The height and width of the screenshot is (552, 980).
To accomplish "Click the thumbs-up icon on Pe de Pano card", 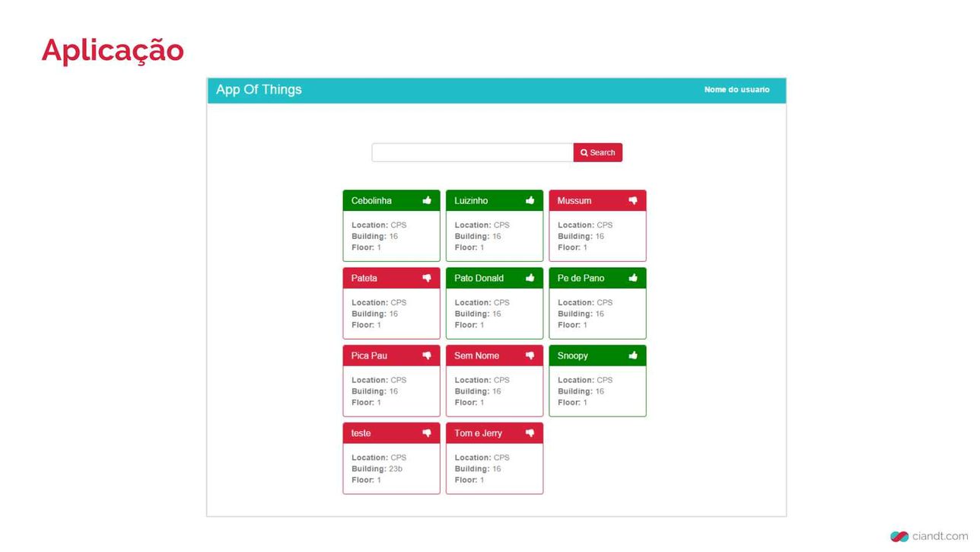I will [x=633, y=278].
